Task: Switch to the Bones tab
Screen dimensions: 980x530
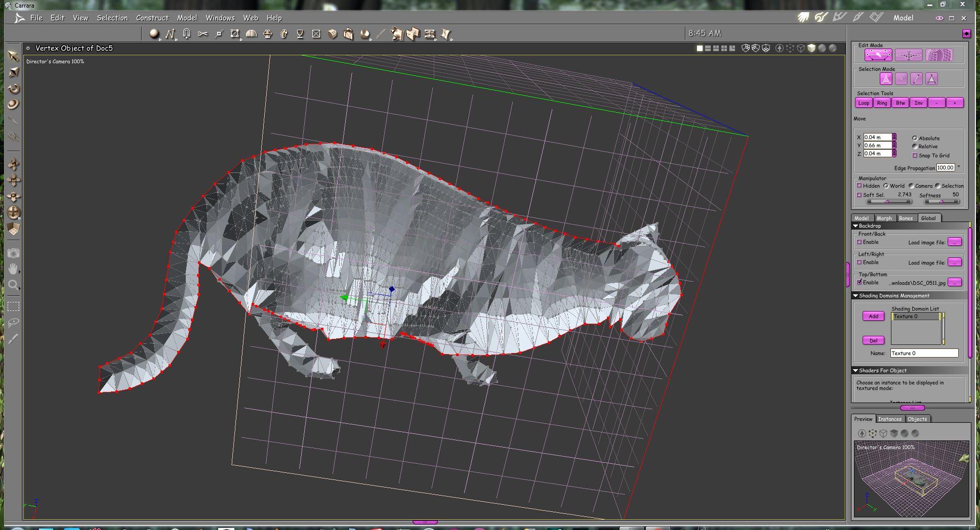Action: click(x=906, y=218)
